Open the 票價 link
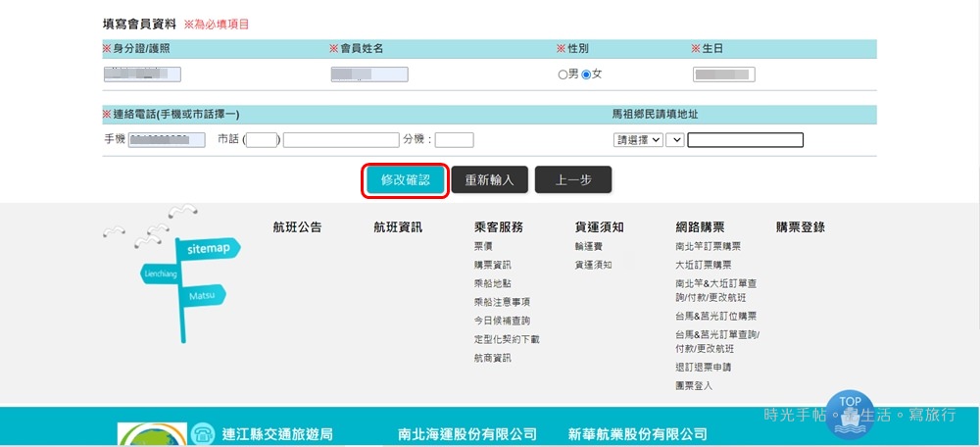980x447 pixels. [x=483, y=246]
